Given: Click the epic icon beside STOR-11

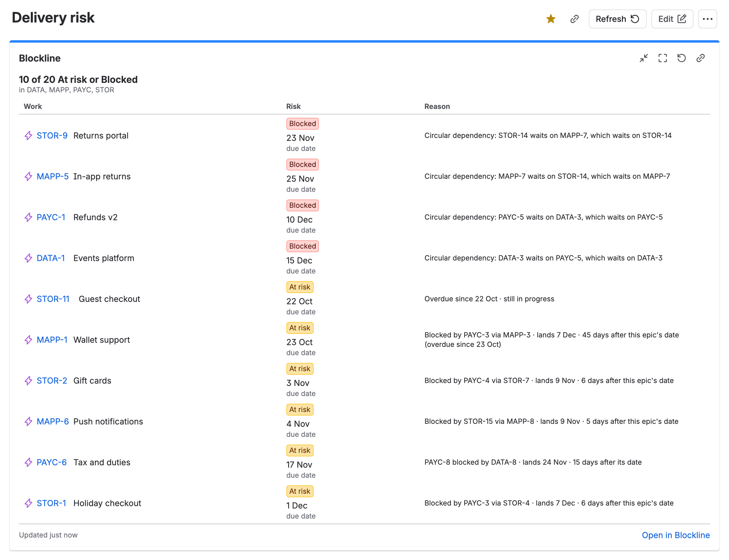Looking at the screenshot, I should (28, 299).
